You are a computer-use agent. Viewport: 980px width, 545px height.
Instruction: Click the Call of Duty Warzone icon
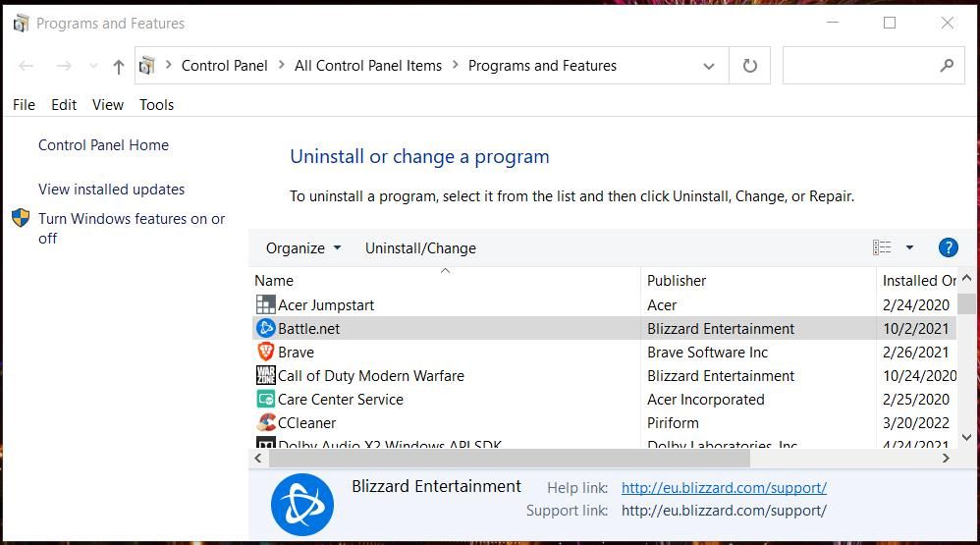[265, 375]
